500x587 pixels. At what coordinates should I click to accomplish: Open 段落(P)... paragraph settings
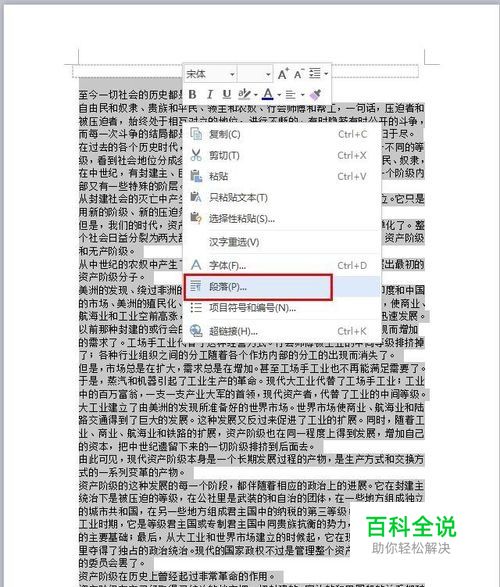tap(282, 286)
